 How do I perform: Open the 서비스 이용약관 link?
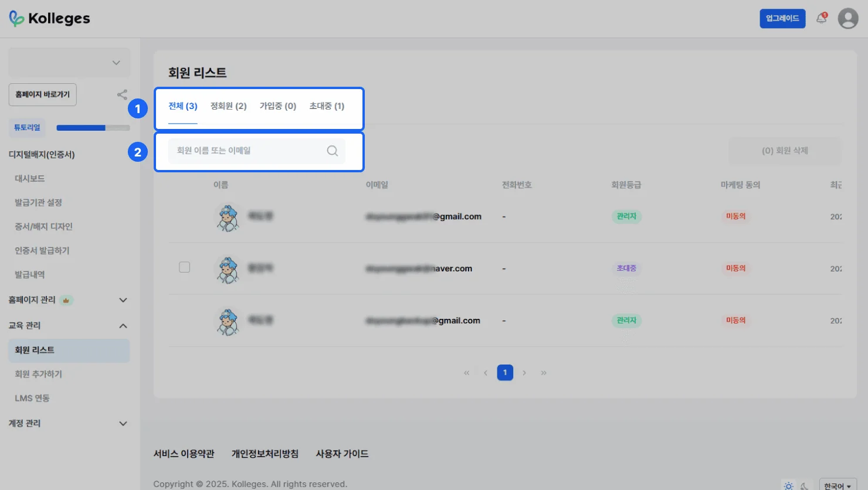click(x=184, y=454)
